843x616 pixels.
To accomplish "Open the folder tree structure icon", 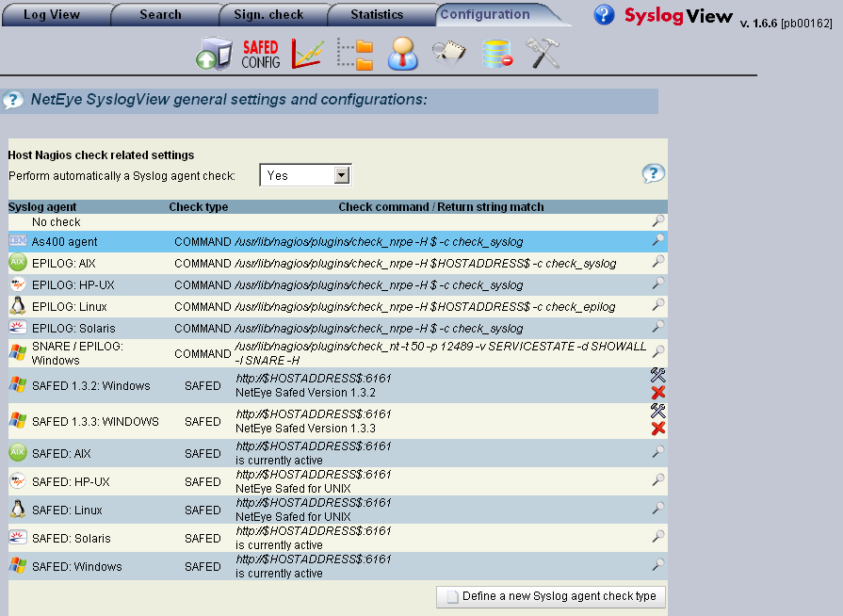I will [x=355, y=54].
